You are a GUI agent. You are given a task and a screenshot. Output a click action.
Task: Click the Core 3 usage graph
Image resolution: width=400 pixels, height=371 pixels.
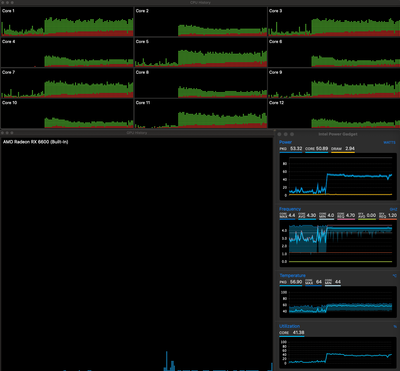(x=334, y=22)
